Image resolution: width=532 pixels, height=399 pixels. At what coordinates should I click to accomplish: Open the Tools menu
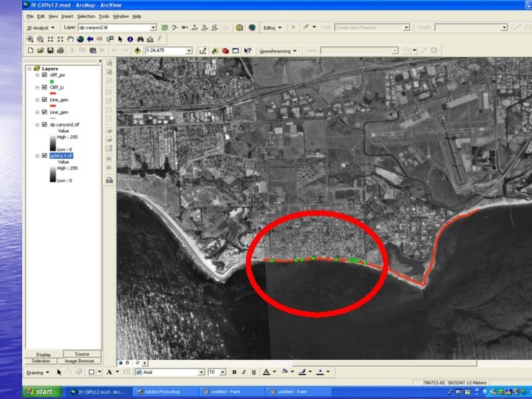[x=104, y=16]
